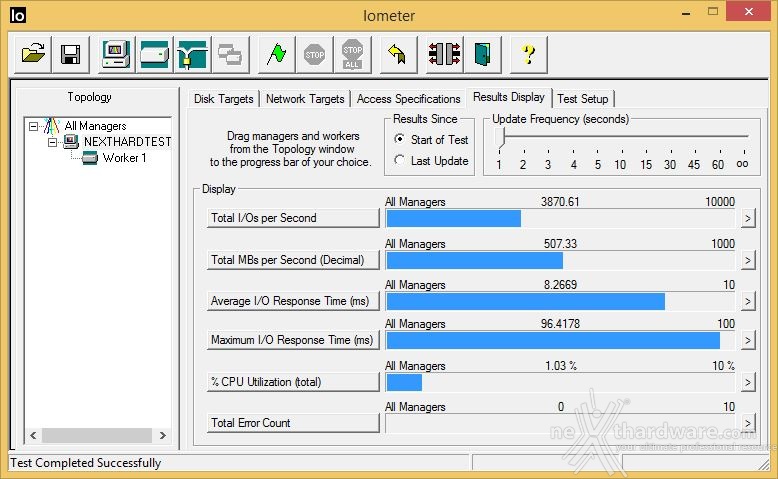The height and width of the screenshot is (479, 778).
Task: Select NEXTHARDTEST manager in topology
Action: point(128,142)
